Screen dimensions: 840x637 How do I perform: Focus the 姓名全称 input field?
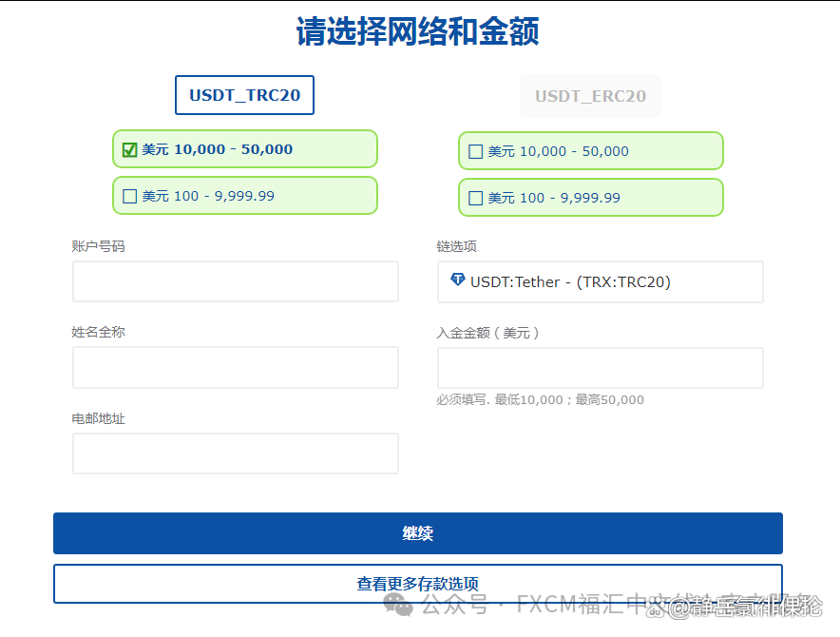(x=236, y=367)
